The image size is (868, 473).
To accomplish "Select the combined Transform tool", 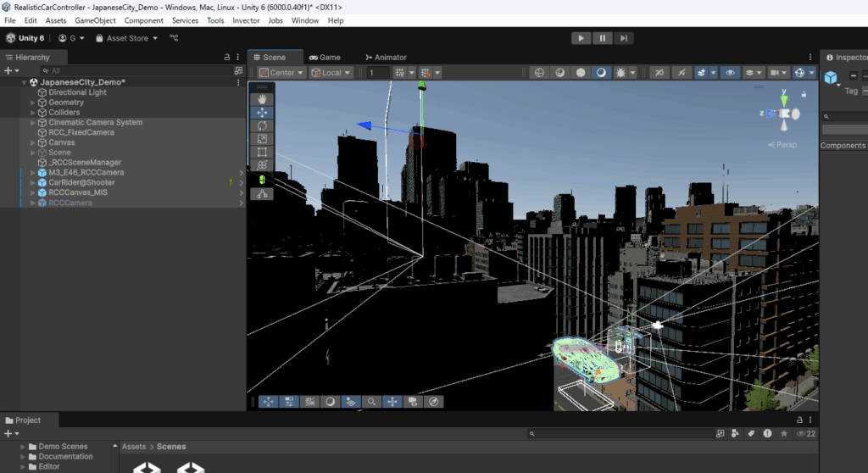I will 262,165.
